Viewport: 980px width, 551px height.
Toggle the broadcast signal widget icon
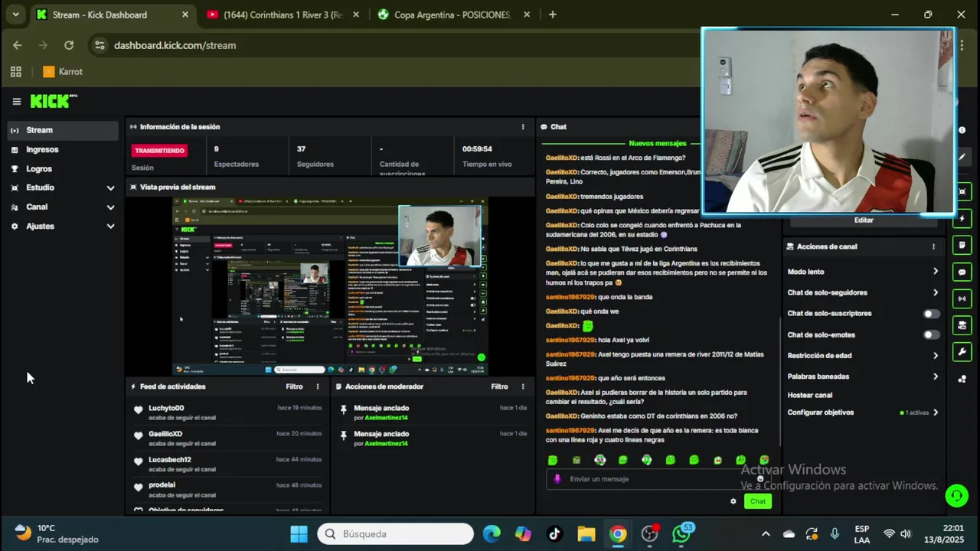pyautogui.click(x=962, y=298)
